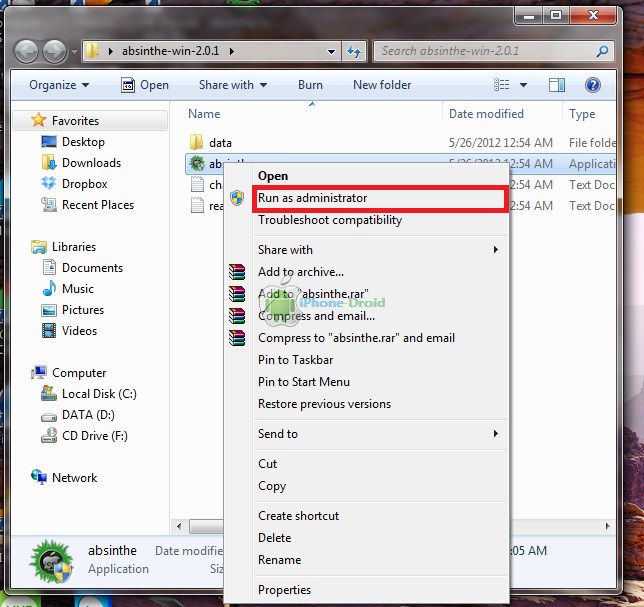Select Libraries in the navigation pane

74,247
